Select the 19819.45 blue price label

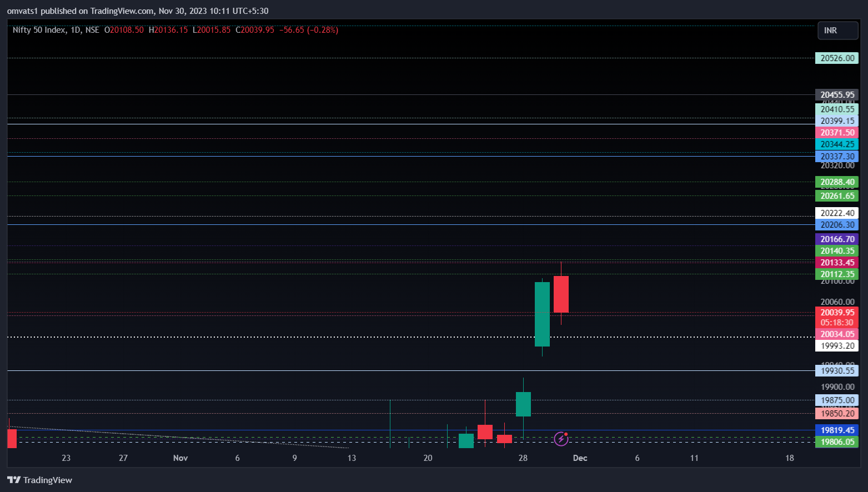click(x=837, y=430)
